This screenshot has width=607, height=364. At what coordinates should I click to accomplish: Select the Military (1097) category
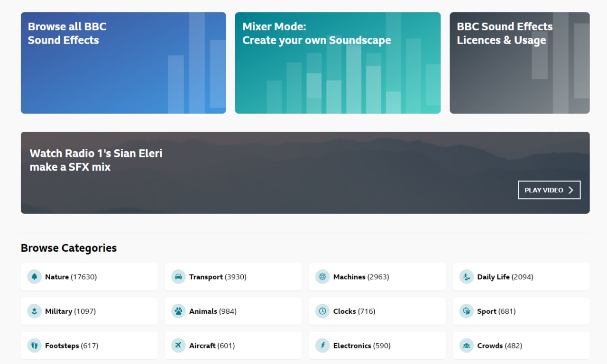pos(89,311)
